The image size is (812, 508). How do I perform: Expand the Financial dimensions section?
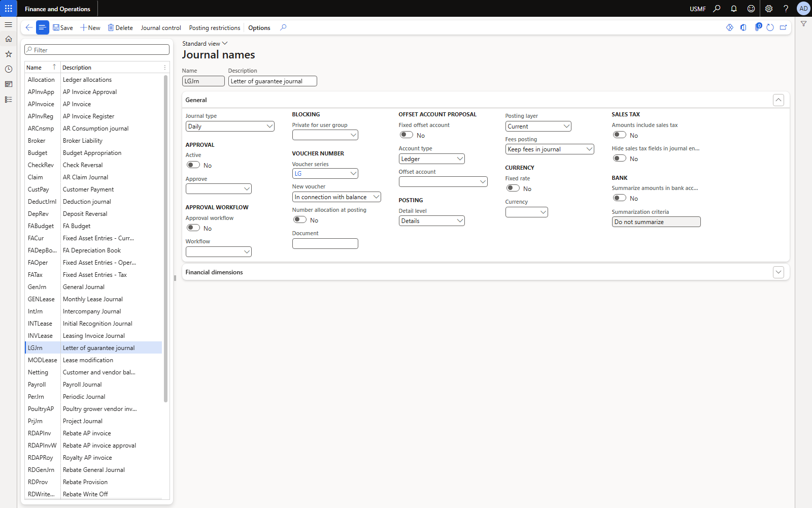pos(779,272)
